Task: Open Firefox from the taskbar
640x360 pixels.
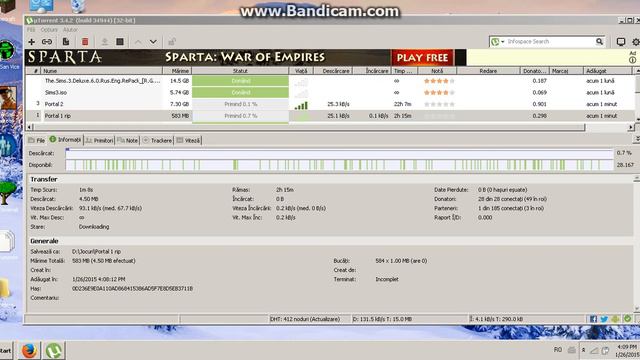Action: point(29,351)
